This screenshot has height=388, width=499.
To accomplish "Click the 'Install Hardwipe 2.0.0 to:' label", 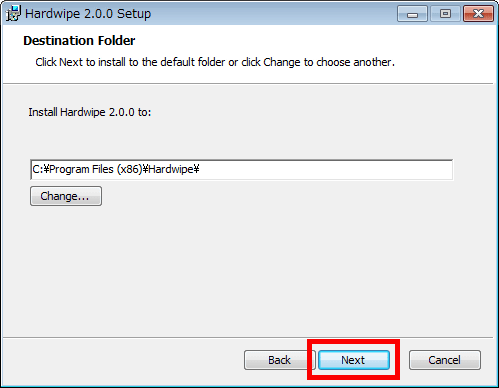I will point(90,112).
